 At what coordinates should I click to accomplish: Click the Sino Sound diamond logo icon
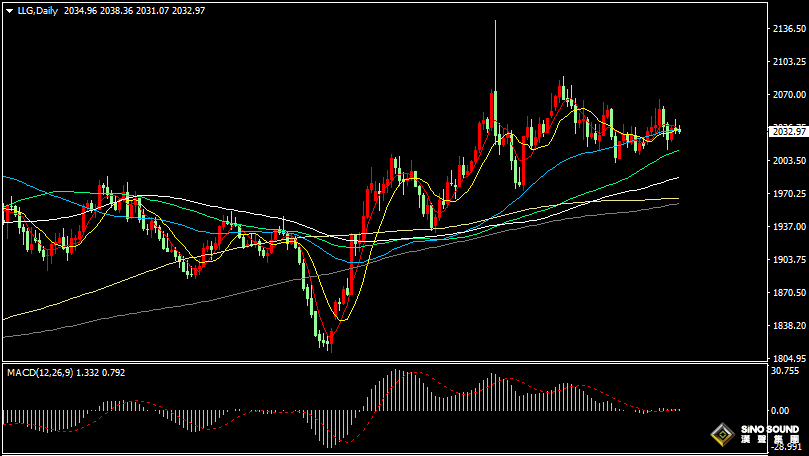click(721, 435)
